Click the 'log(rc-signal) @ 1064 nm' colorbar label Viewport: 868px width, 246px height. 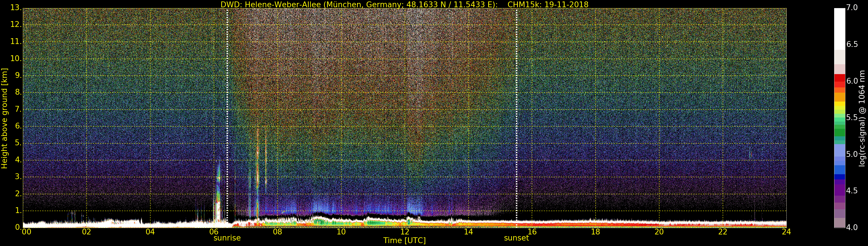click(x=862, y=118)
